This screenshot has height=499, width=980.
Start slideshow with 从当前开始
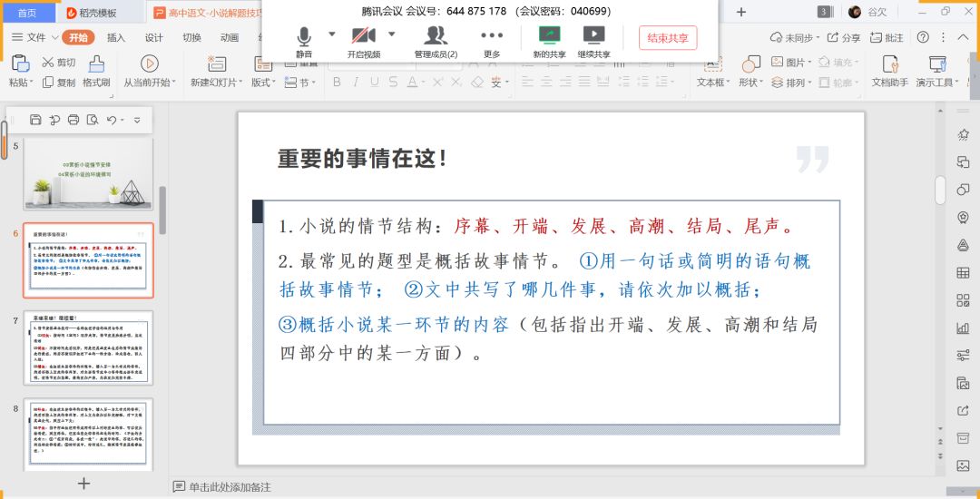click(150, 64)
